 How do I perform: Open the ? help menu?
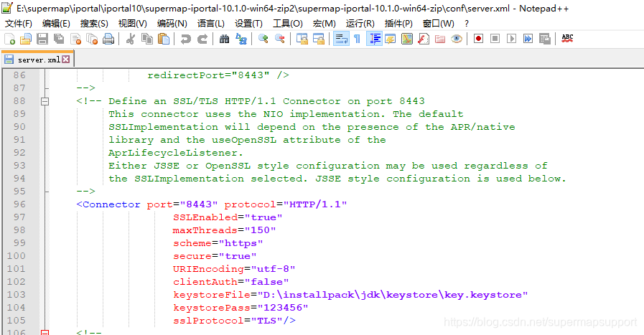tap(467, 24)
